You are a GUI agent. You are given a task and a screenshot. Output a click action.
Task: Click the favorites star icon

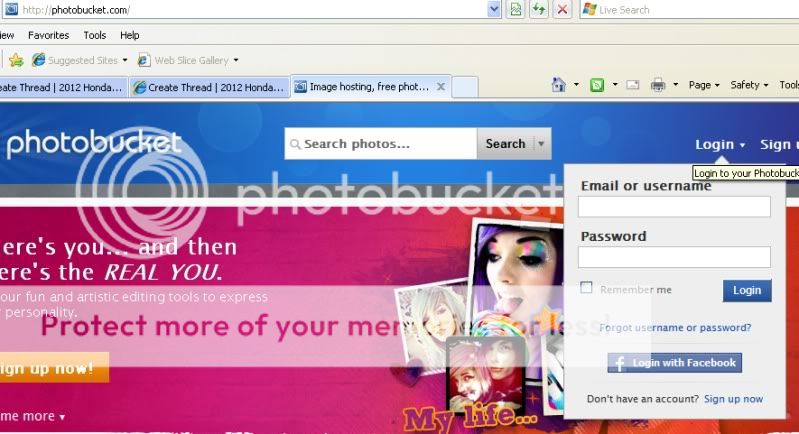coord(16,60)
